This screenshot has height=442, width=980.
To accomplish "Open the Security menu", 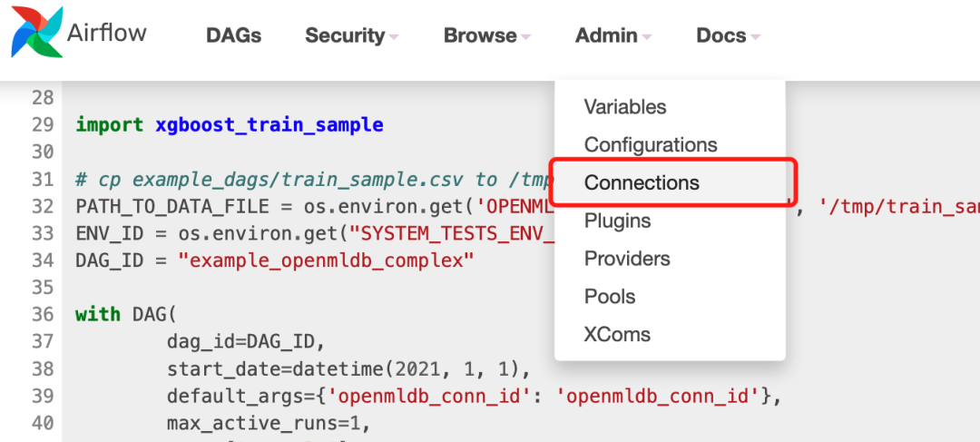I will [x=345, y=35].
